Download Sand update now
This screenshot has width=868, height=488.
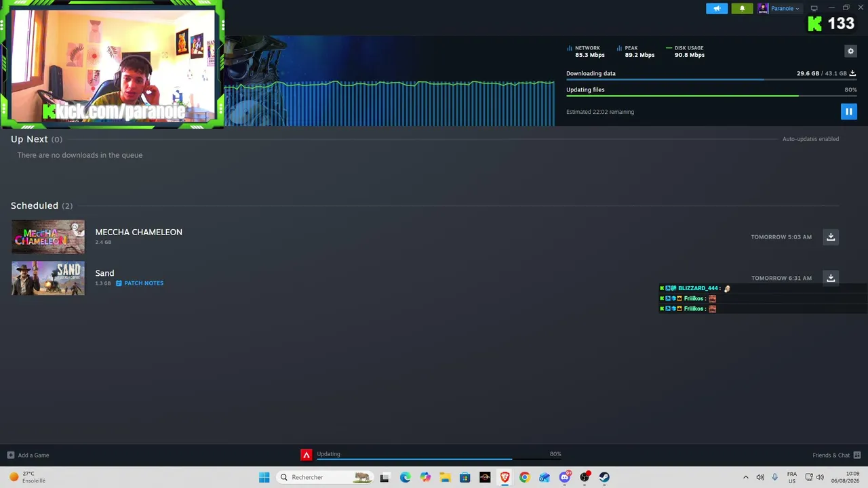coord(831,277)
